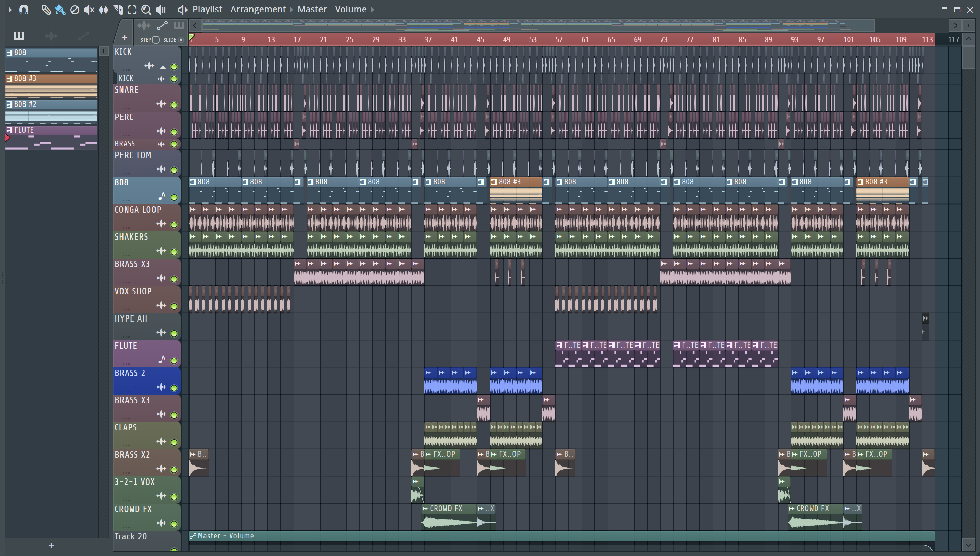The image size is (980, 556).
Task: Click the playlist overview minimap
Action: (x=538, y=26)
